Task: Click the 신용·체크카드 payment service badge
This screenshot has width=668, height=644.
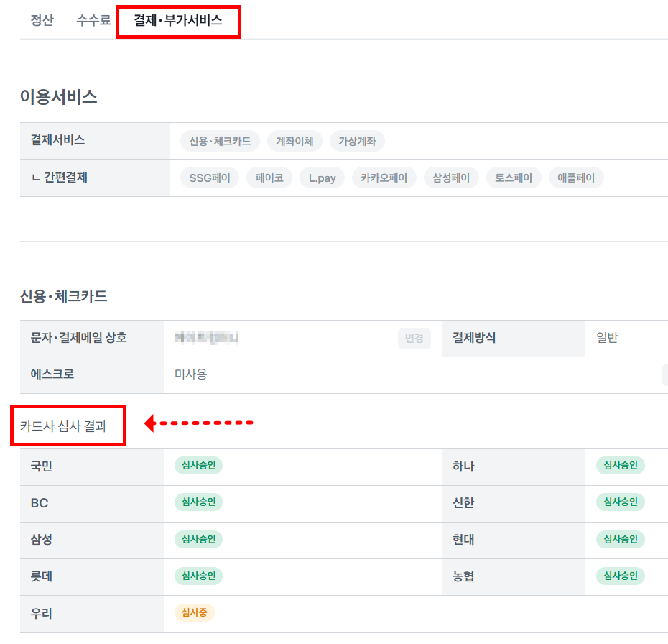Action: pos(220,141)
